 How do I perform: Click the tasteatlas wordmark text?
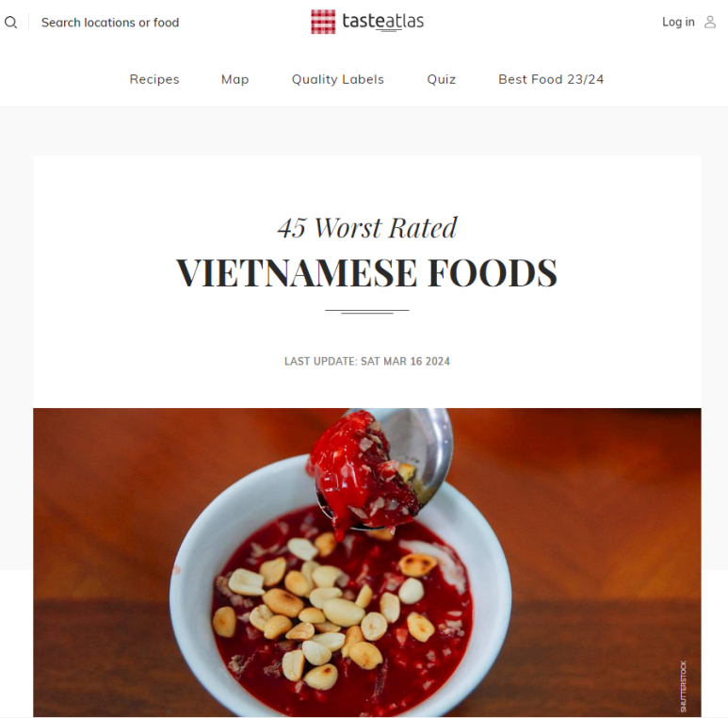[x=382, y=22]
